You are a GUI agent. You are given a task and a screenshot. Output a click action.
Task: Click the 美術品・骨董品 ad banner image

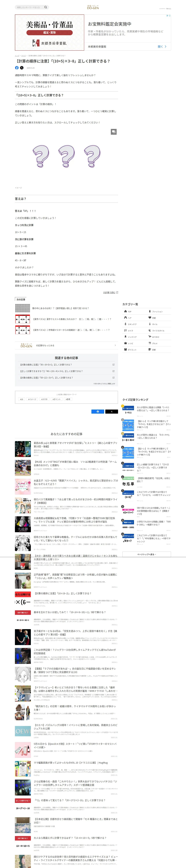tap(50, 33)
